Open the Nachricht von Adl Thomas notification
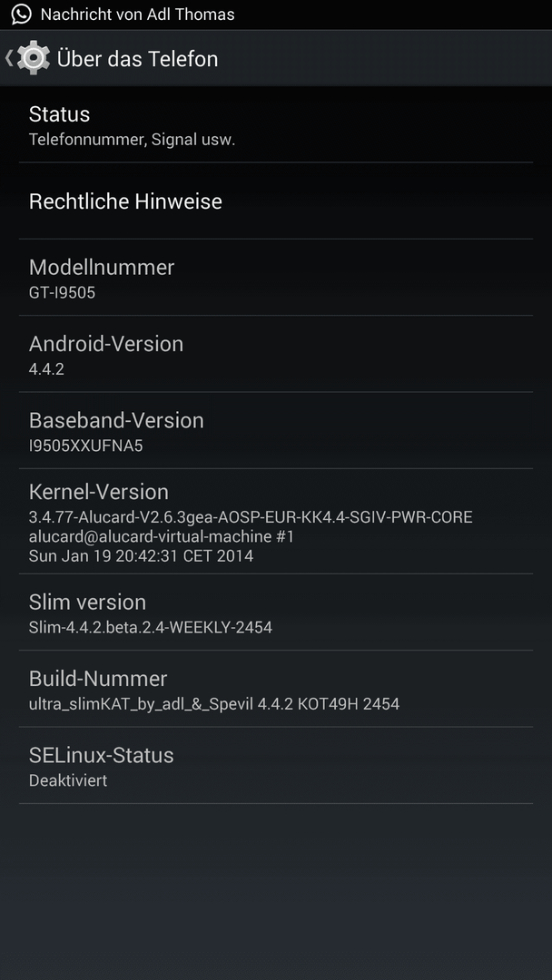Screen dimensions: 552x980 click(137, 15)
